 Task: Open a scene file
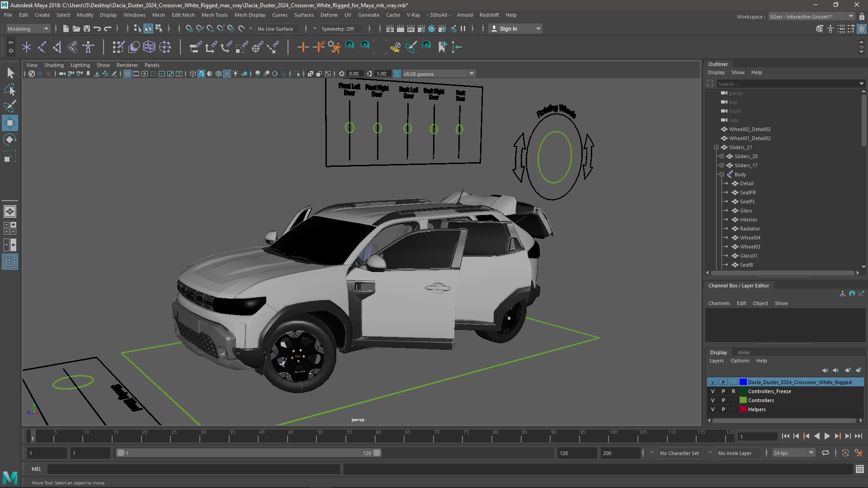(76, 28)
